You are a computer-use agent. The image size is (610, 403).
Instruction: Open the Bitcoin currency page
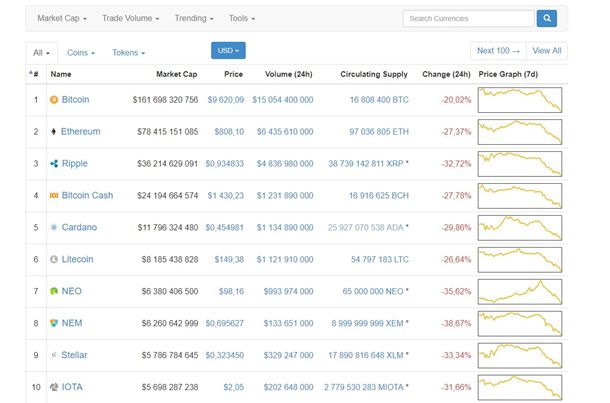75,100
